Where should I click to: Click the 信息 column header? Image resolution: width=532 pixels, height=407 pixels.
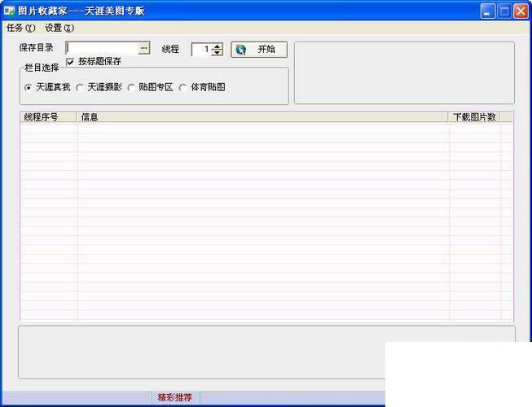[263, 117]
